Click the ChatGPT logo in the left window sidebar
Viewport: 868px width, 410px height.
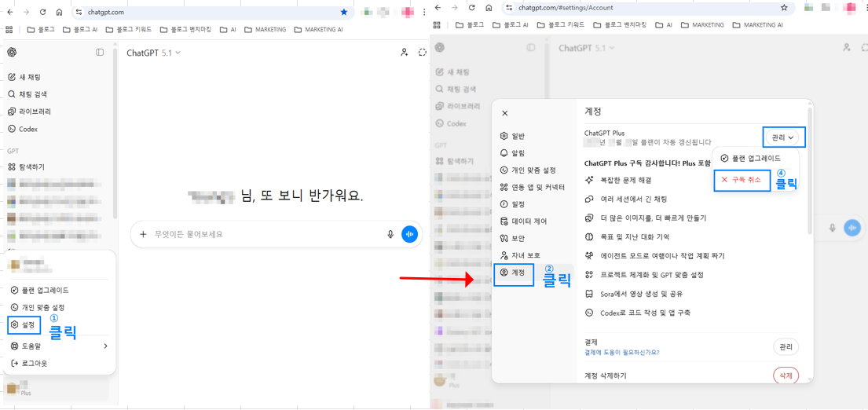(13, 52)
